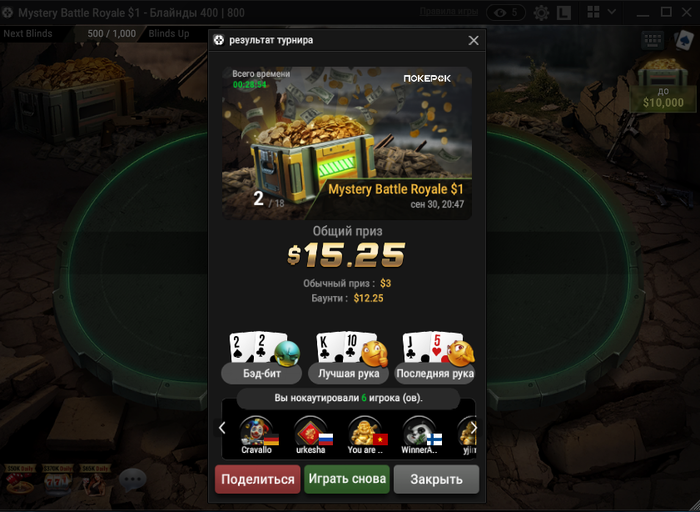The width and height of the screenshot is (700, 512).
Task: Show next knocked-out players with right arrow
Action: pyautogui.click(x=473, y=428)
